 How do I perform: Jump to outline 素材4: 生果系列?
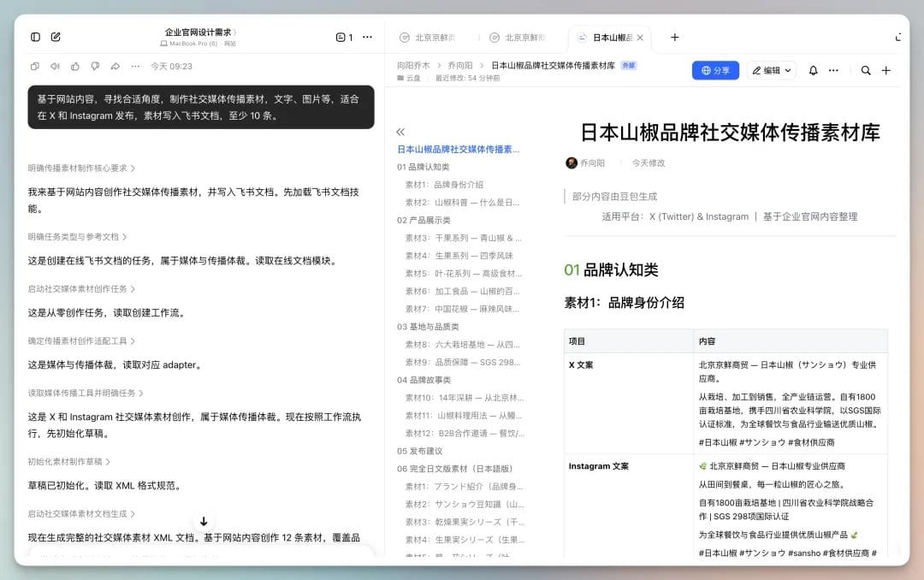click(x=459, y=256)
